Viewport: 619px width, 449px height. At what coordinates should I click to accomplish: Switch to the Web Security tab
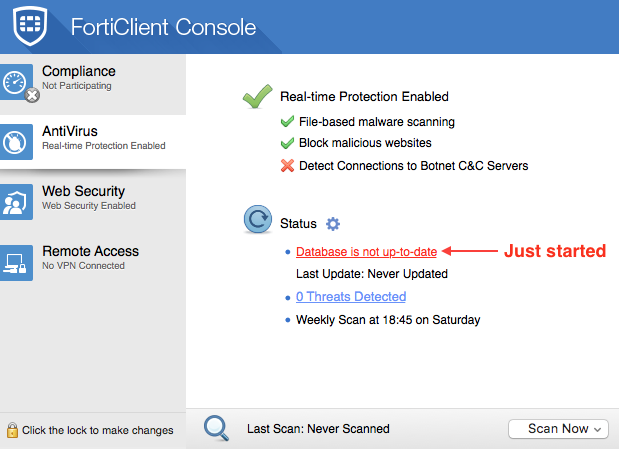[x=92, y=197]
